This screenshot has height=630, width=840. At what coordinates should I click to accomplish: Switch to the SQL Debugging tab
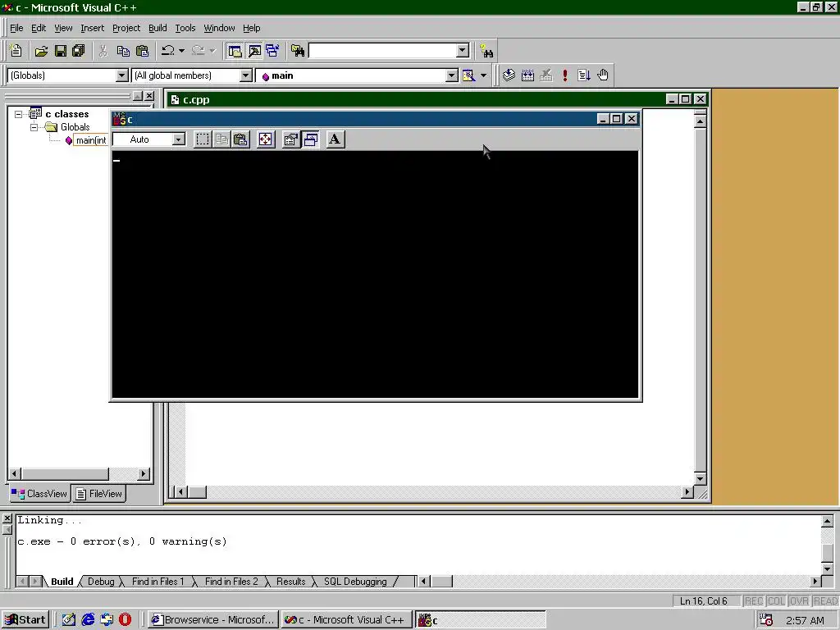pyautogui.click(x=355, y=582)
